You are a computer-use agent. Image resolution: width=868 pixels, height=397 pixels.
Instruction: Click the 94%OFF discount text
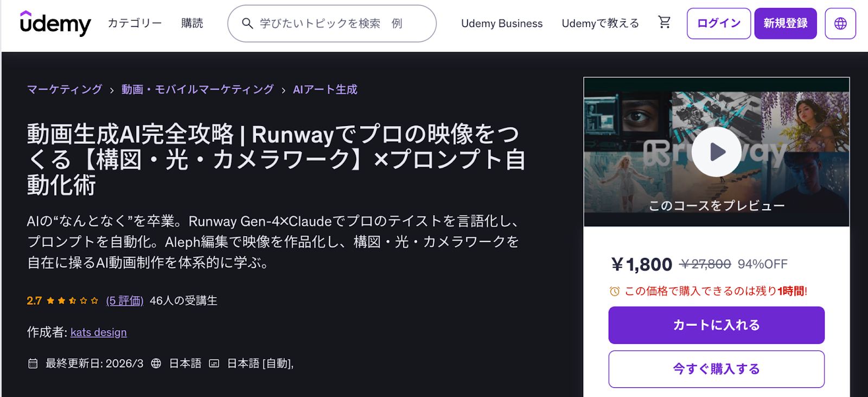[762, 264]
